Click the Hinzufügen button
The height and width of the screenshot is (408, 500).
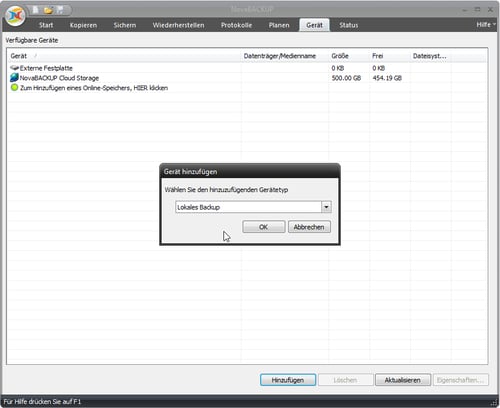point(288,380)
